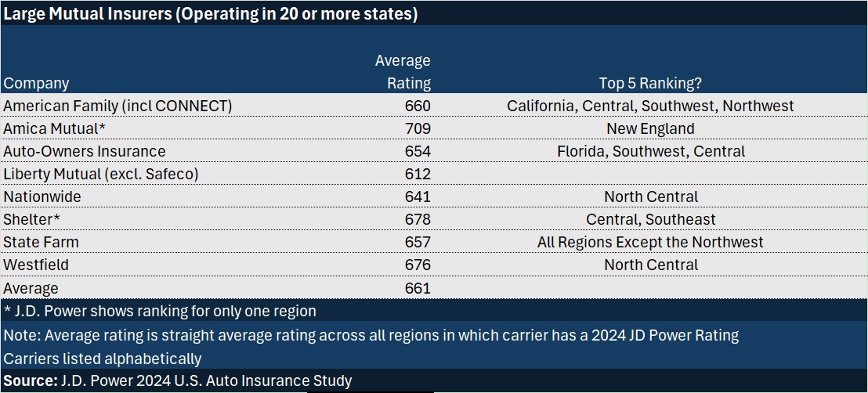868x393 pixels.
Task: Select the State Farm row label
Action: click(x=41, y=242)
